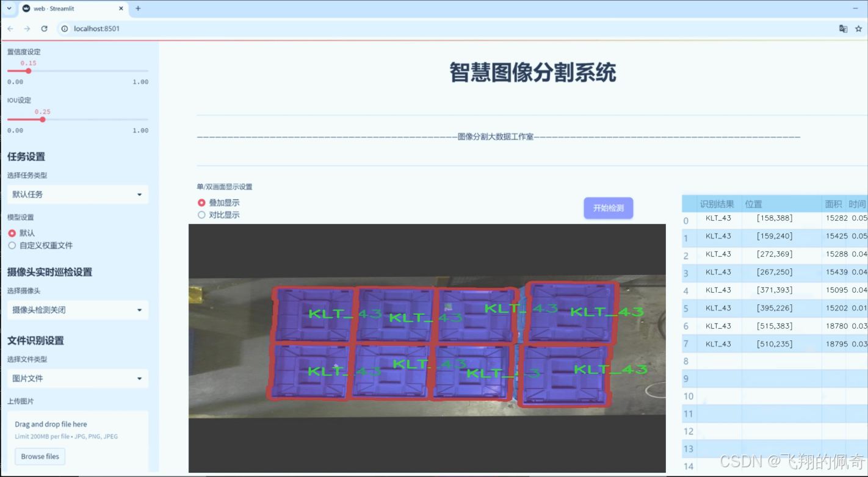Click the 时间 column header
Image resolution: width=868 pixels, height=477 pixels.
pyautogui.click(x=857, y=204)
